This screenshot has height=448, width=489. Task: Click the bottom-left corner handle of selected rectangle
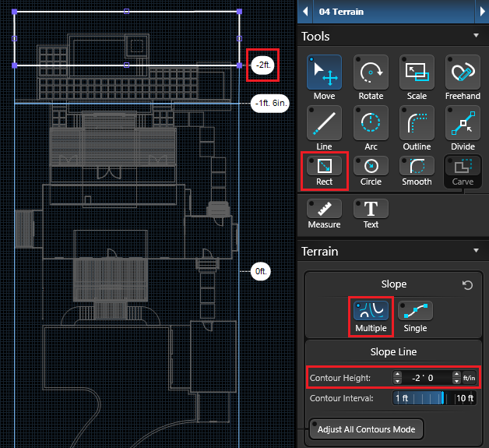click(x=14, y=65)
